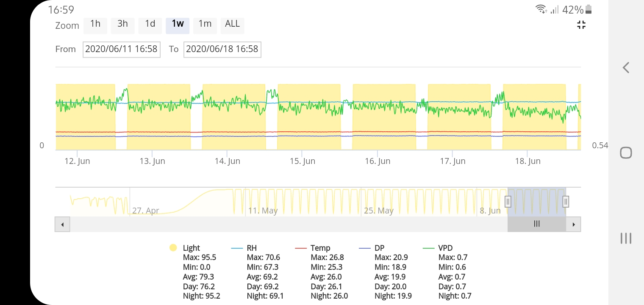Exit fullscreen chart view icon
Image resolution: width=644 pixels, height=305 pixels.
click(x=581, y=25)
